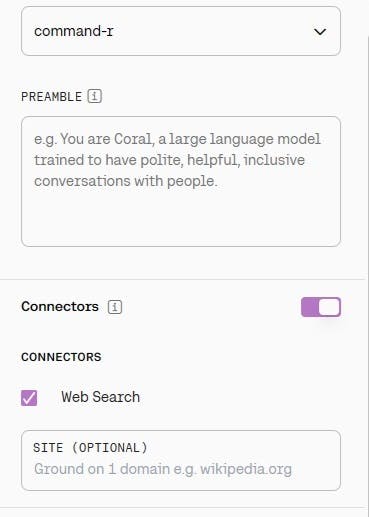Click the Web Search label text
This screenshot has height=517, width=369.
[x=100, y=397]
